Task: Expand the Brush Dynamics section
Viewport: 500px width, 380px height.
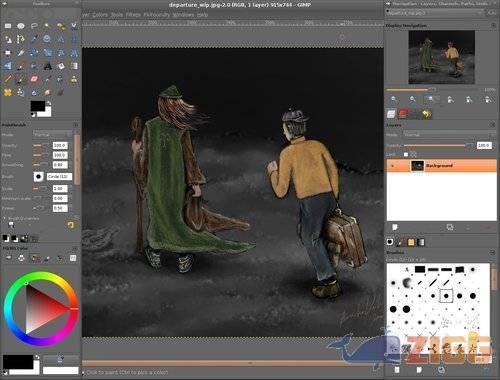Action: [5, 219]
